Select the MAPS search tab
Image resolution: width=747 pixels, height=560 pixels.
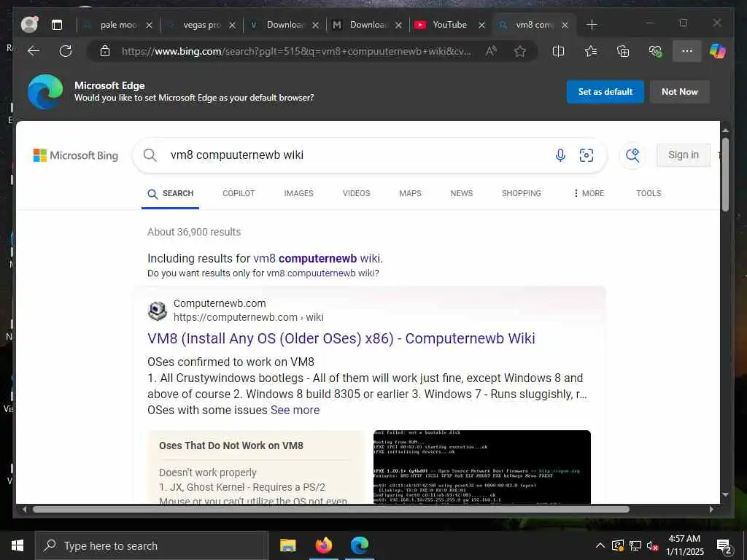coord(410,193)
